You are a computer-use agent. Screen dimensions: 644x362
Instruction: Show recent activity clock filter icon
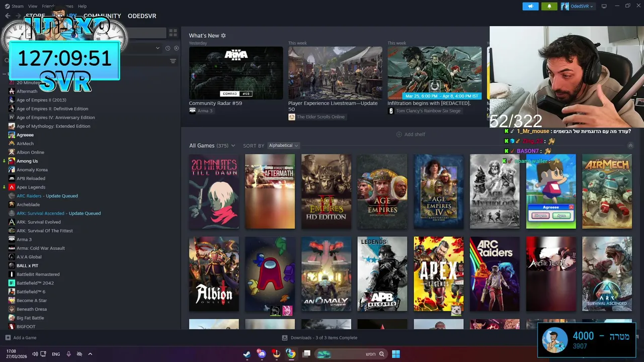[x=167, y=48]
